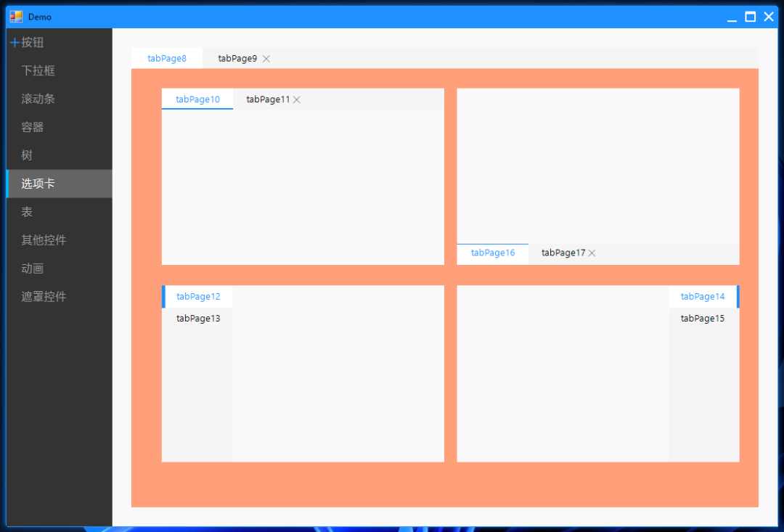
Task: Select the tabPage10 tab
Action: [197, 99]
